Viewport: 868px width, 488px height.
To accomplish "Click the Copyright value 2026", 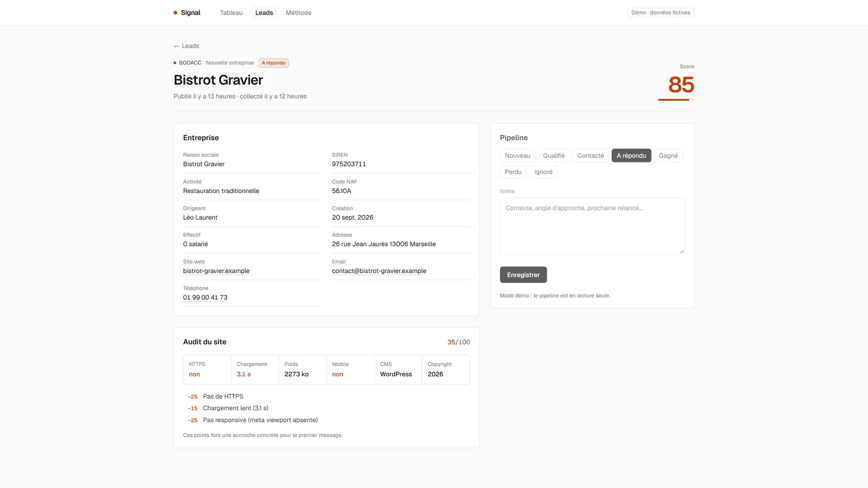I will click(x=436, y=374).
